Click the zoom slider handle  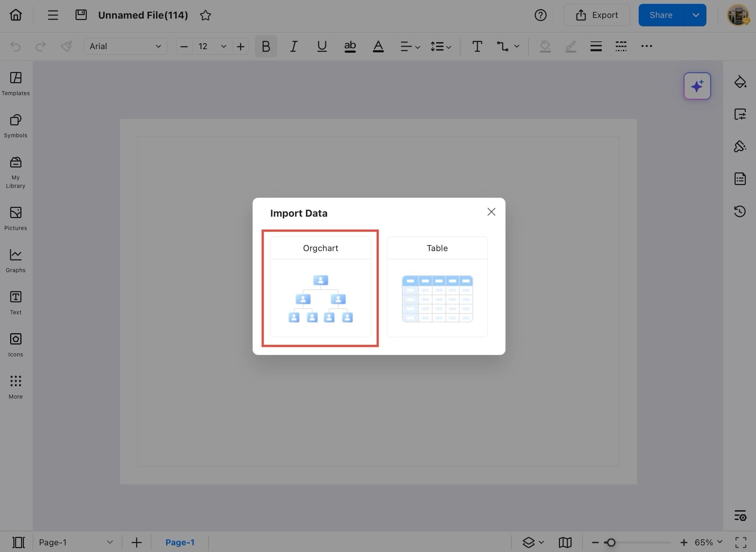click(611, 543)
